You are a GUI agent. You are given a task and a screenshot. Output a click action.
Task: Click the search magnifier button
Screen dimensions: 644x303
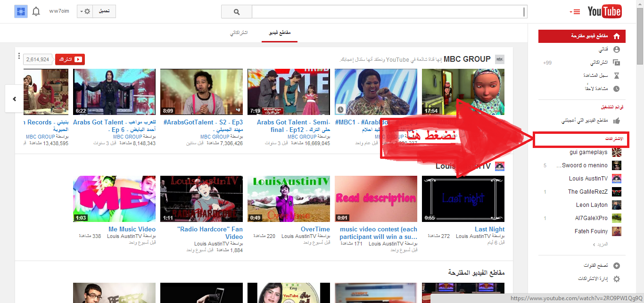click(237, 12)
